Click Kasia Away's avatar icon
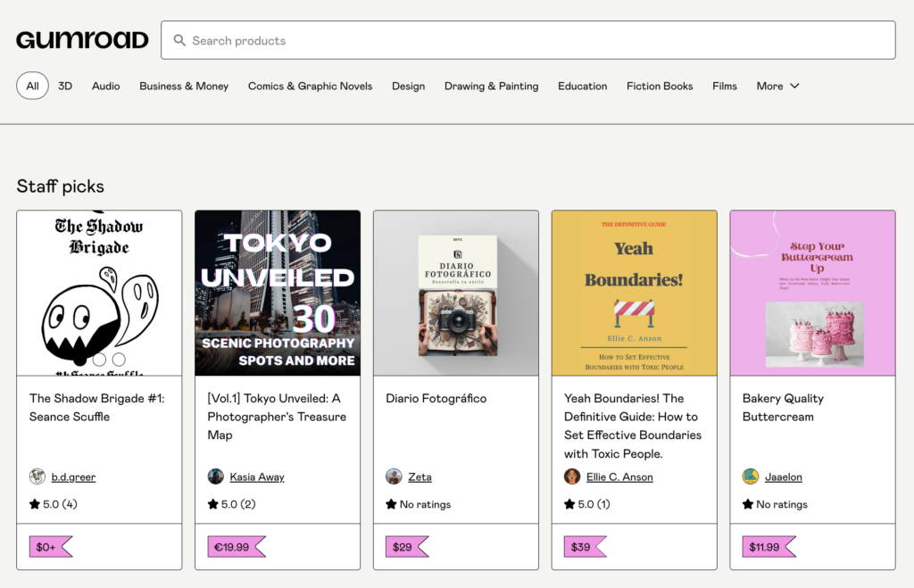914x588 pixels. coord(216,476)
